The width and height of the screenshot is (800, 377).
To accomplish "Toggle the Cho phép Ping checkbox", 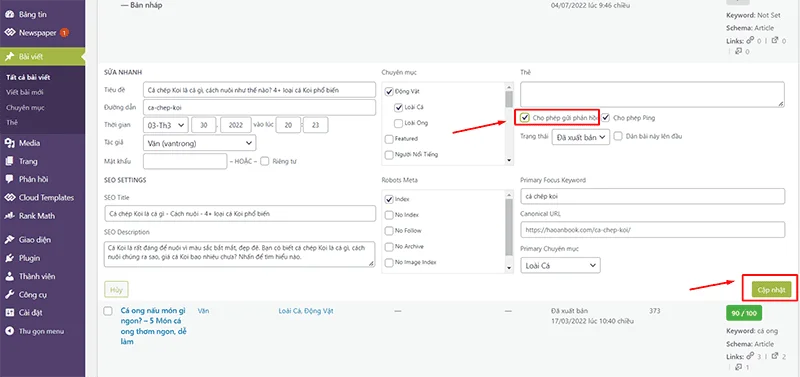I will point(606,118).
